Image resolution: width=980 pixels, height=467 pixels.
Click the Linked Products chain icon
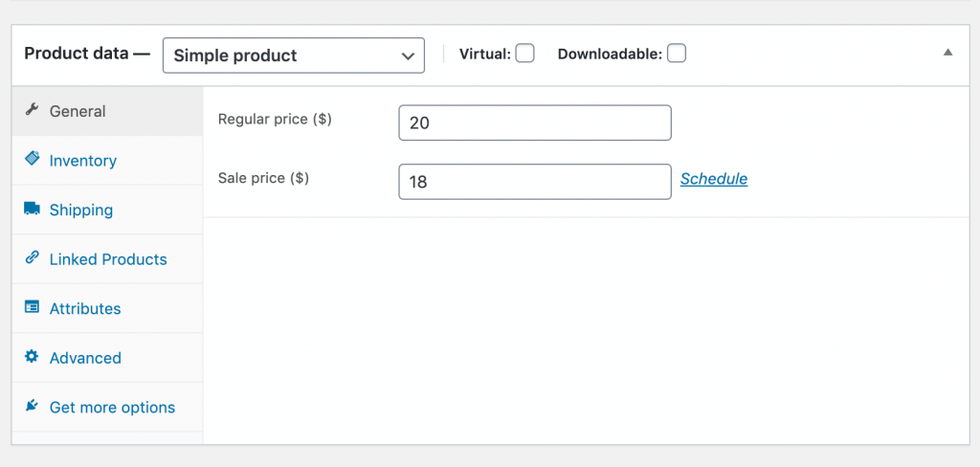coord(32,256)
